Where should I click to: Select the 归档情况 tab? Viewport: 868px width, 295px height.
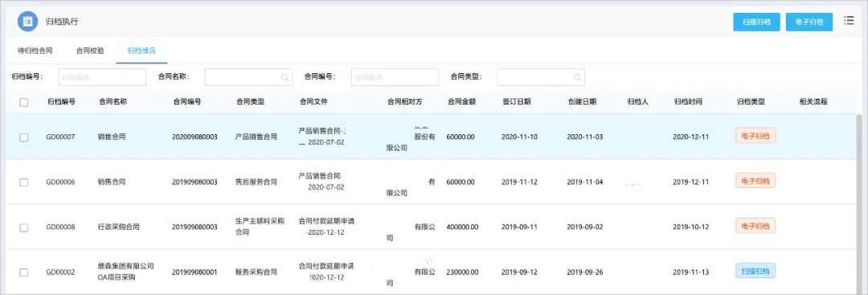click(x=141, y=51)
